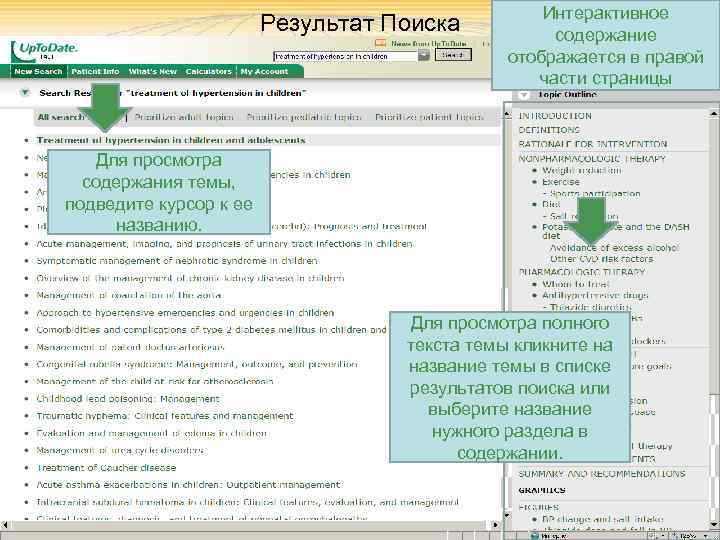Collapse the Search Results section triangle
The image size is (720, 540).
click(x=25, y=93)
